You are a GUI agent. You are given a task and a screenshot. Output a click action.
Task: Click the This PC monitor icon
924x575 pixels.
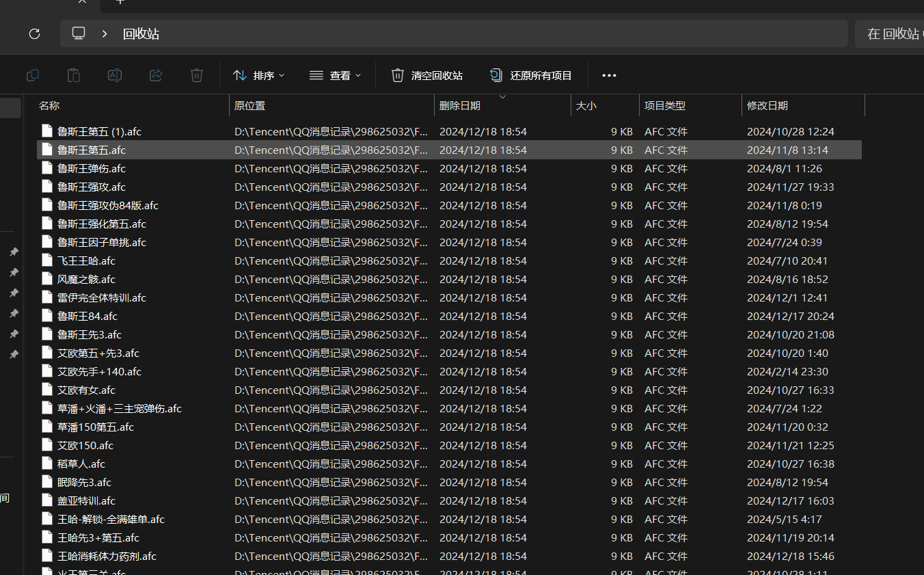click(x=79, y=33)
